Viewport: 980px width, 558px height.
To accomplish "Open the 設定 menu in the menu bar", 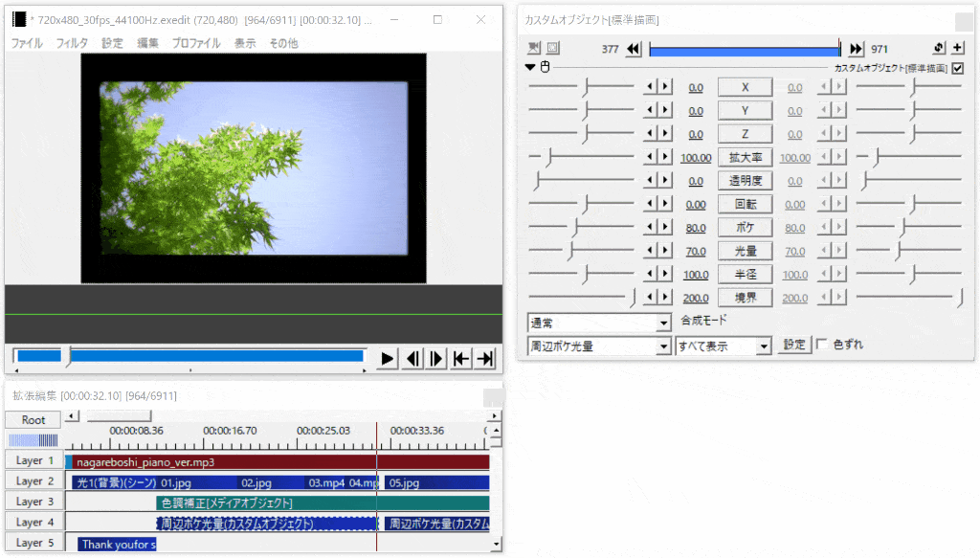I will pyautogui.click(x=112, y=43).
